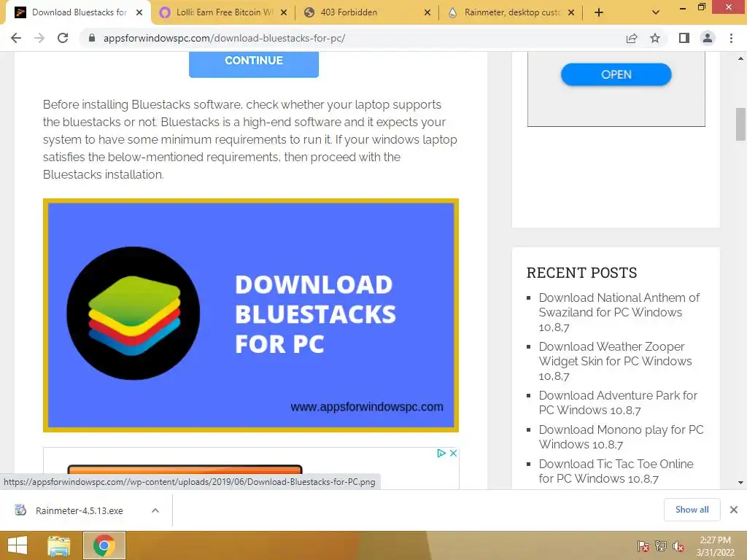
Task: Switch to the Lolli: Earn Free Bitcoin tab
Action: click(x=223, y=13)
